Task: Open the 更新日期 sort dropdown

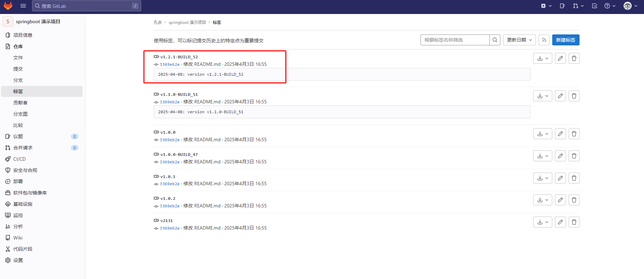Action: click(x=519, y=40)
